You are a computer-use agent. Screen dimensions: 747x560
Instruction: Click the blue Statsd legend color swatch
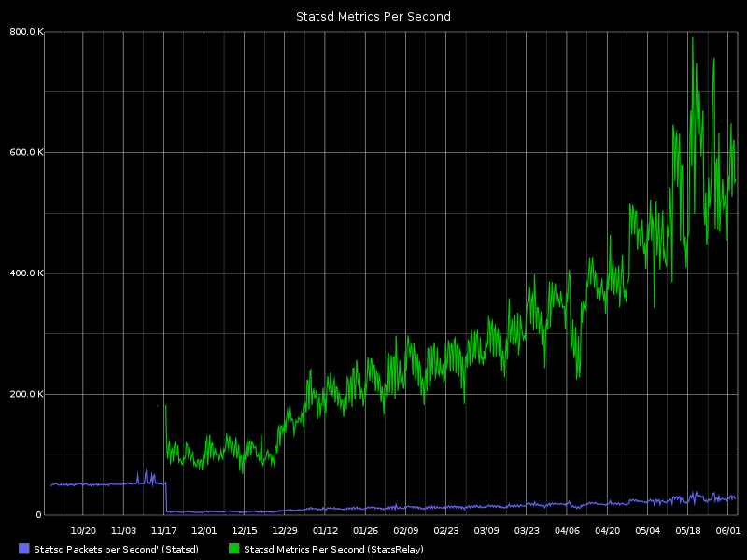point(24,549)
